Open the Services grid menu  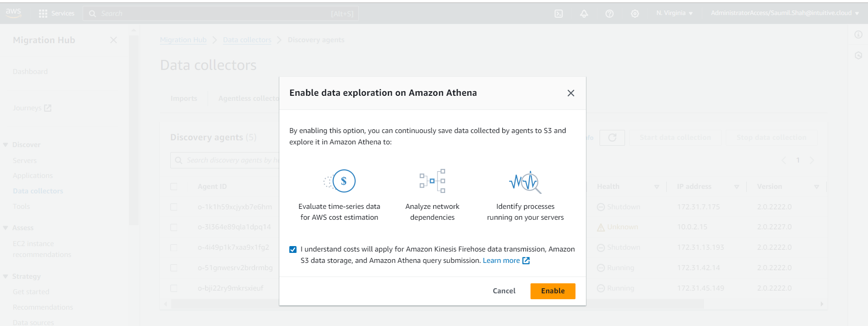point(43,14)
